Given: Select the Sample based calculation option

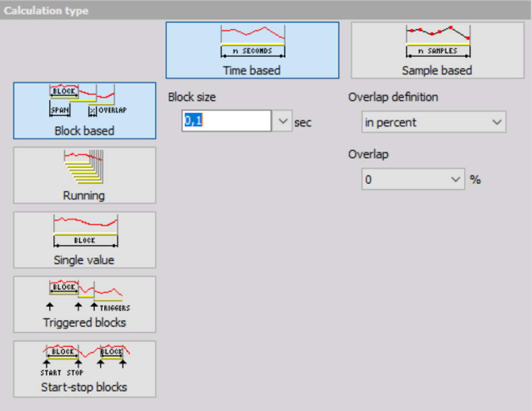Looking at the screenshot, I should click(437, 50).
